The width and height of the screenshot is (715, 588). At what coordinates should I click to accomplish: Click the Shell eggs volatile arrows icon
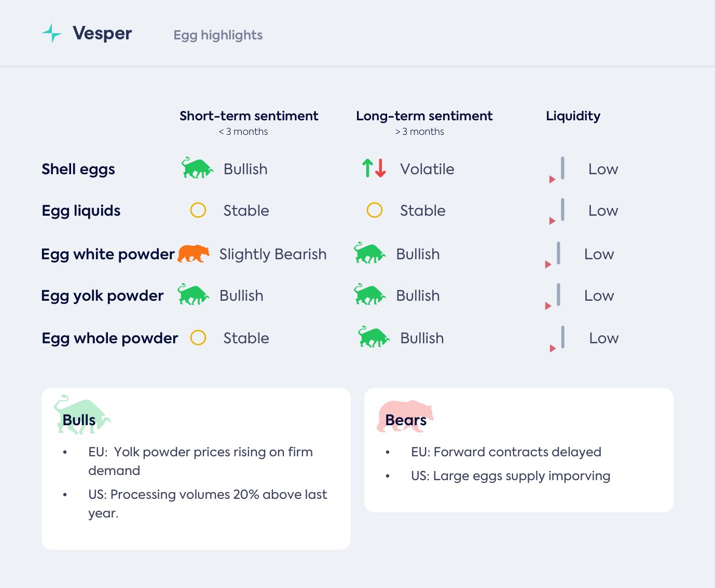click(x=374, y=168)
